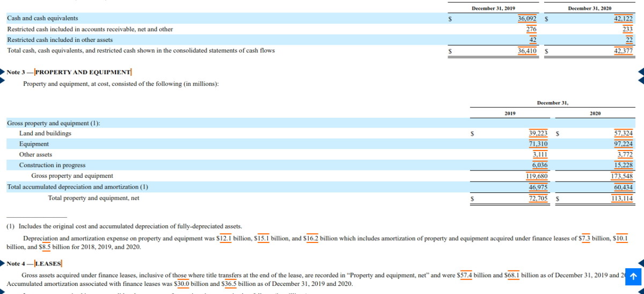
Task: Click the blue arrow marker beside Note 3 heading
Action: click(3, 71)
